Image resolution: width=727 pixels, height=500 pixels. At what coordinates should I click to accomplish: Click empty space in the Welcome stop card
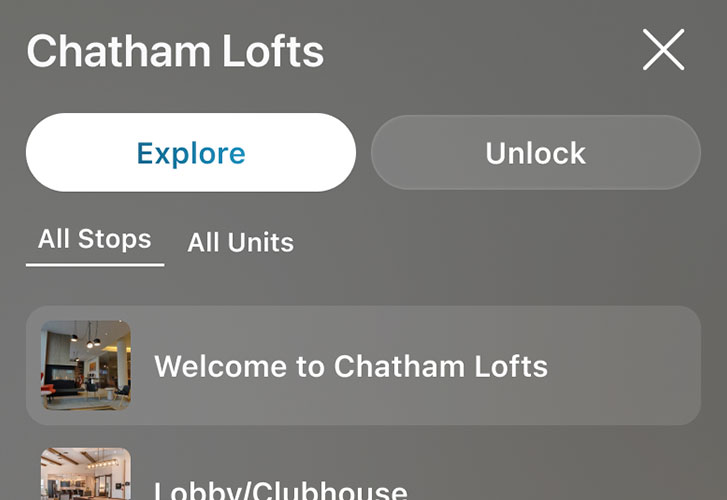(x=621, y=365)
